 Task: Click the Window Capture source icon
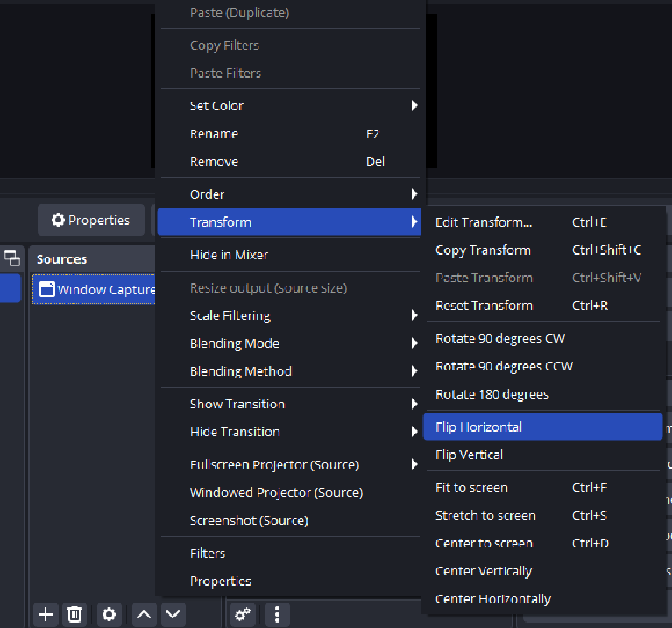[46, 289]
